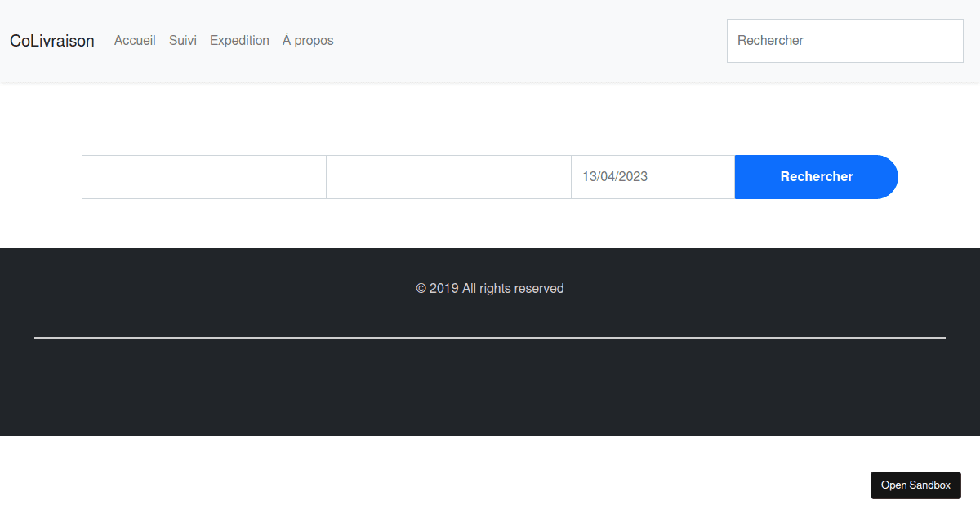Click the © symbol in the footer
This screenshot has height=514, width=980.
[421, 289]
